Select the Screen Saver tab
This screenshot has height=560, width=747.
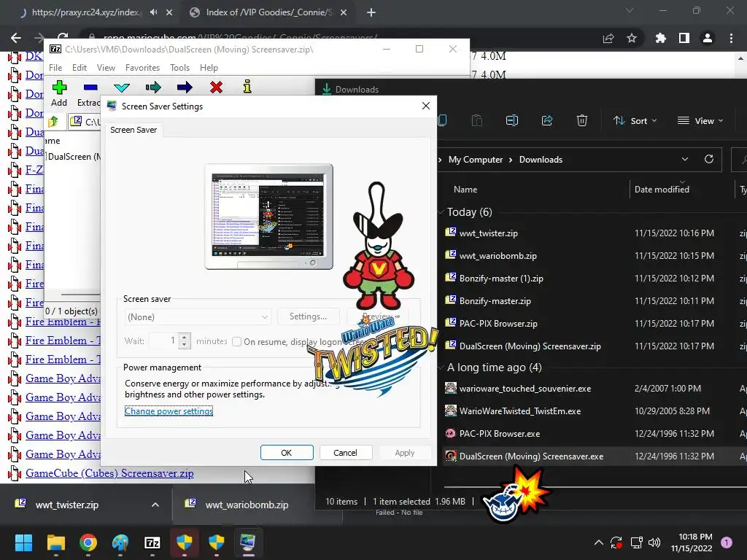pos(133,130)
